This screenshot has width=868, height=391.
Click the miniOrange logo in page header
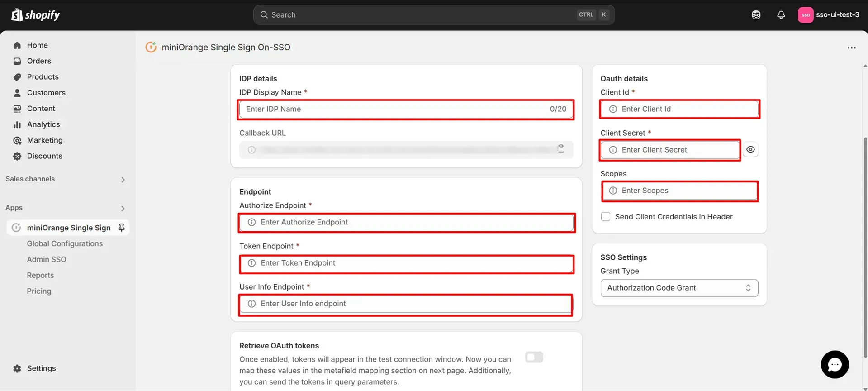151,47
